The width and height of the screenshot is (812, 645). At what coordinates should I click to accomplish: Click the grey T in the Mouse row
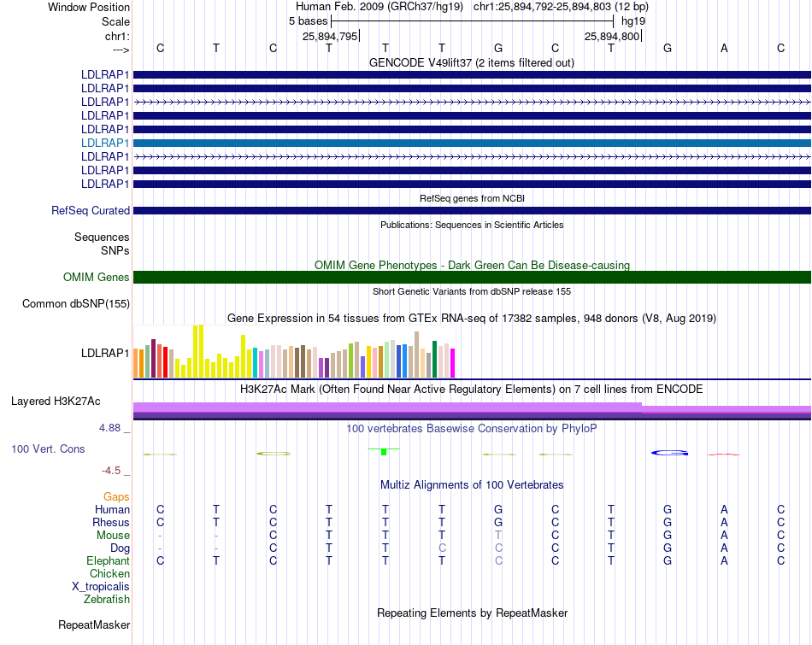coord(498,536)
